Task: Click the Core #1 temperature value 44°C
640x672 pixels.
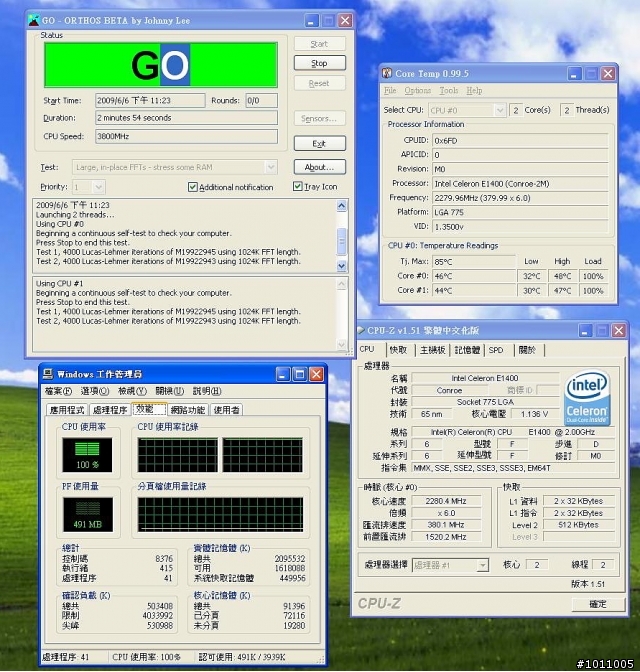Action: 474,291
